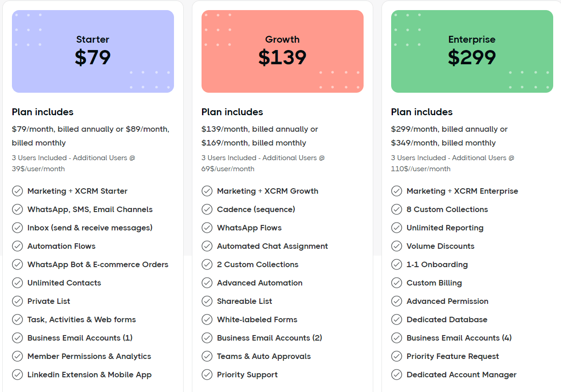
Task: Click checkmark icon next to Dedicated Database
Action: pyautogui.click(x=397, y=319)
